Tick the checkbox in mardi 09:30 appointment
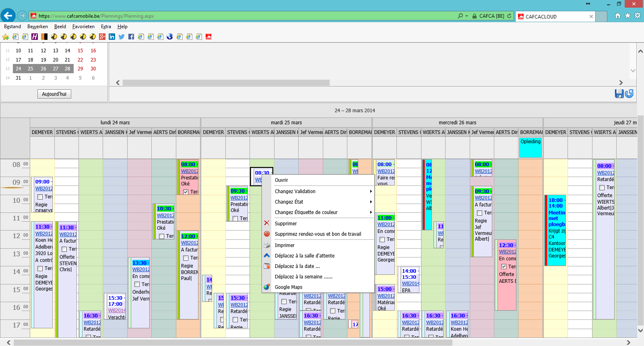644x346 pixels. click(235, 218)
